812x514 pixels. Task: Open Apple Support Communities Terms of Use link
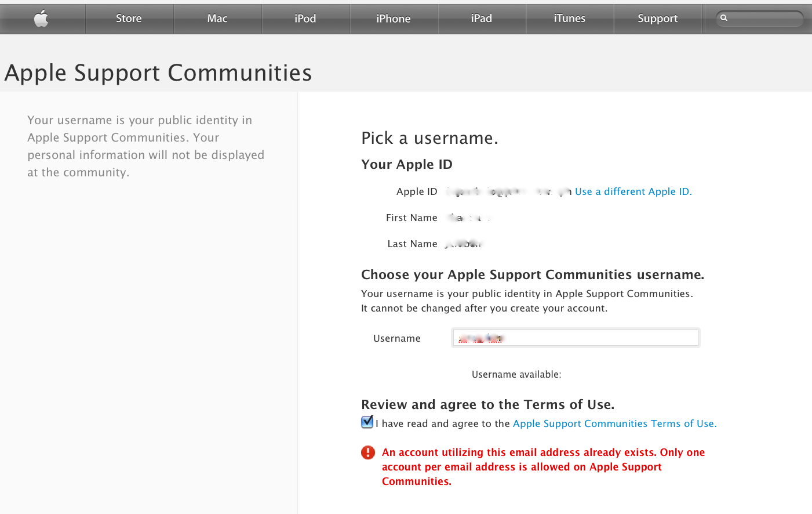click(615, 423)
